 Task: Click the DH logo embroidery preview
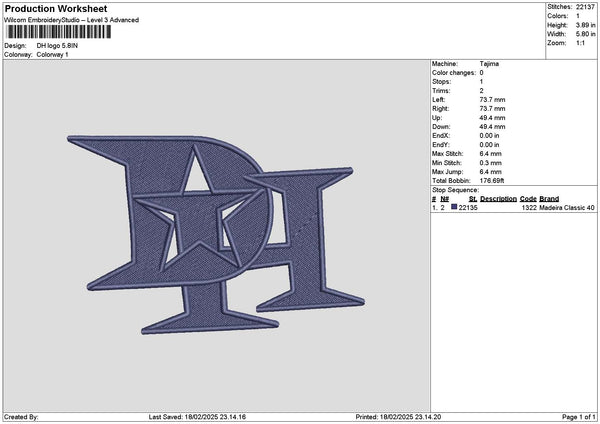click(216, 235)
